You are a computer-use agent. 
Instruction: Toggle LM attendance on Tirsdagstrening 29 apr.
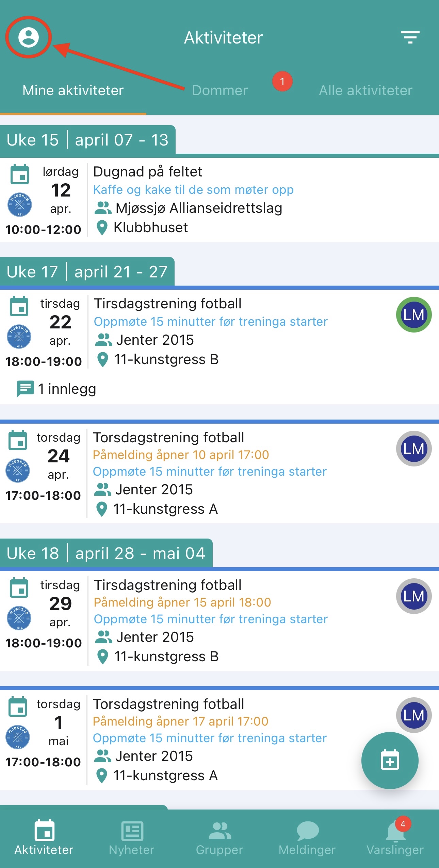[x=414, y=596]
